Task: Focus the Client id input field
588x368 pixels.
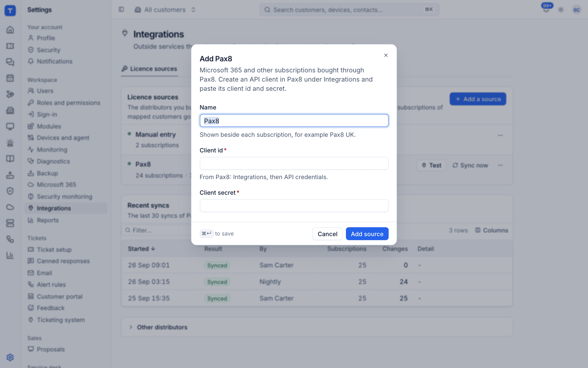Action: tap(294, 163)
